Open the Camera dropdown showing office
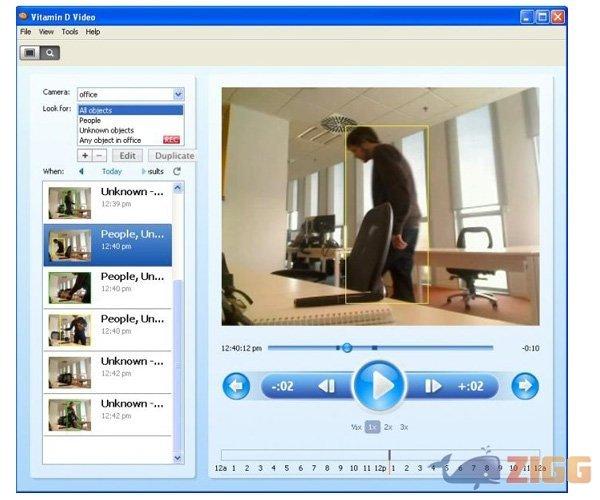600x500 pixels. click(x=178, y=94)
